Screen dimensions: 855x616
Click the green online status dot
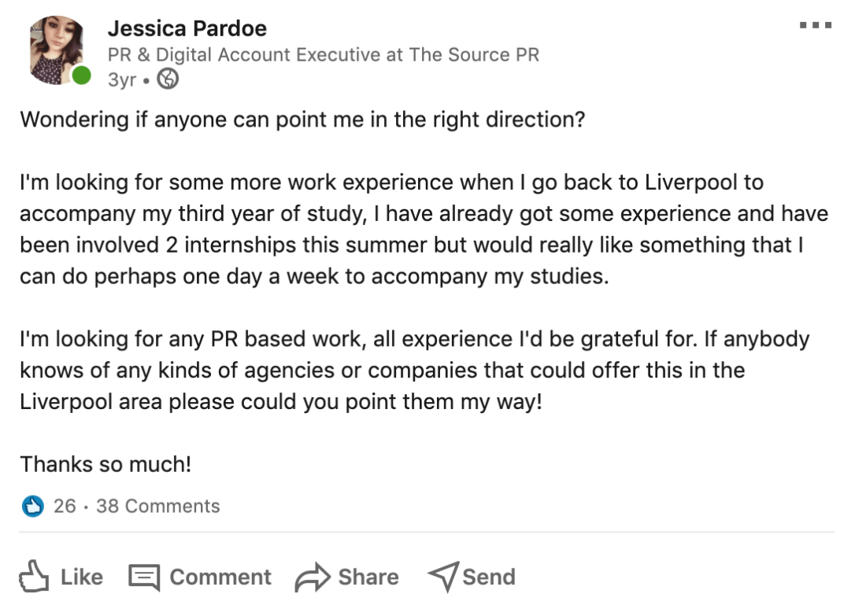82,76
